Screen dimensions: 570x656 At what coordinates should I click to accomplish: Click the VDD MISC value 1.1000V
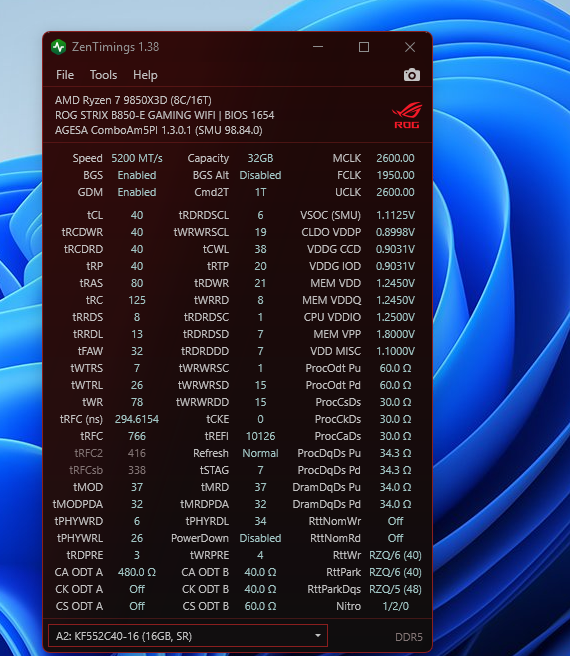(x=395, y=351)
